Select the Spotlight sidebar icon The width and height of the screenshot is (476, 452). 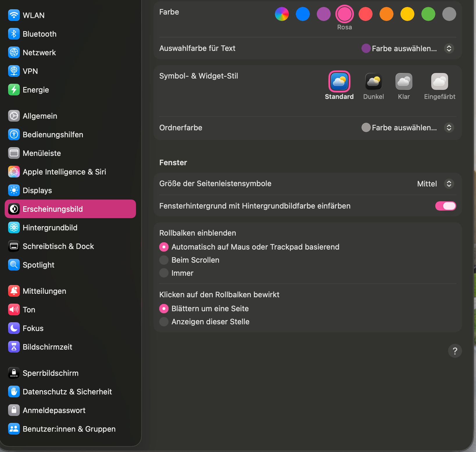tap(14, 265)
